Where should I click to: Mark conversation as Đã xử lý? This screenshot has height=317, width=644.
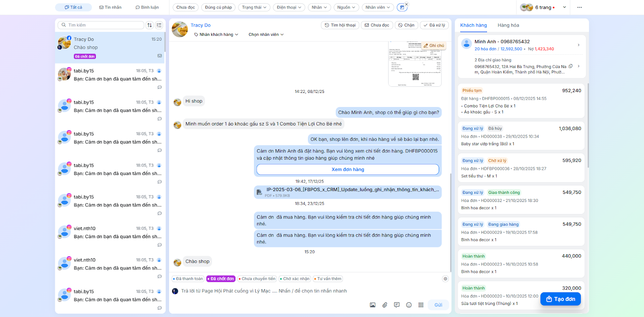coord(434,25)
